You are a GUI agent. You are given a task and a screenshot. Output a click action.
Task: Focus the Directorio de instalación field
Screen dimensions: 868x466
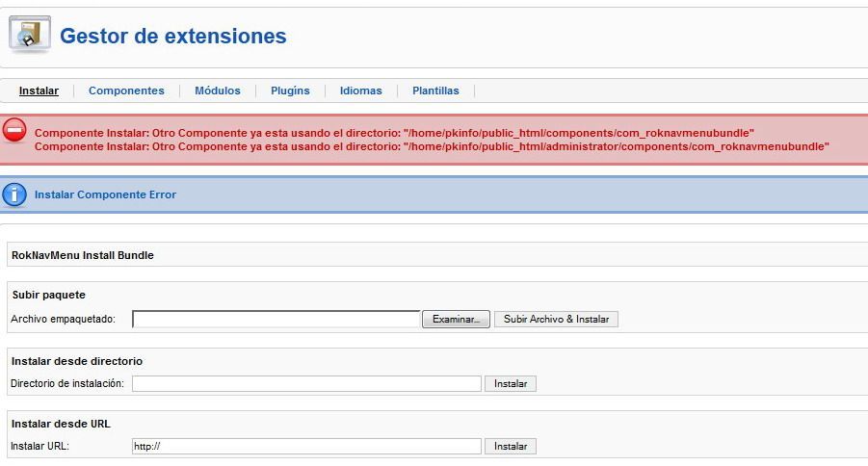[x=306, y=383]
